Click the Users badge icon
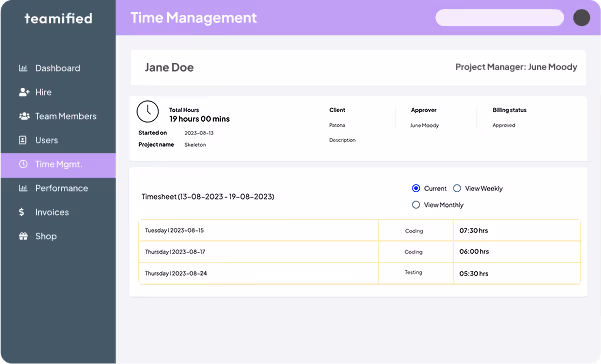This screenshot has height=364, width=601. [x=23, y=140]
